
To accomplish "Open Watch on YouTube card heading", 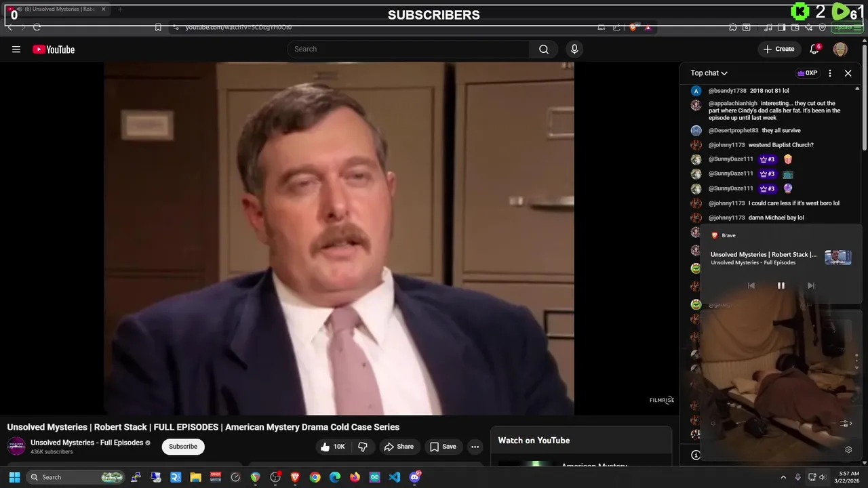I will point(534,441).
